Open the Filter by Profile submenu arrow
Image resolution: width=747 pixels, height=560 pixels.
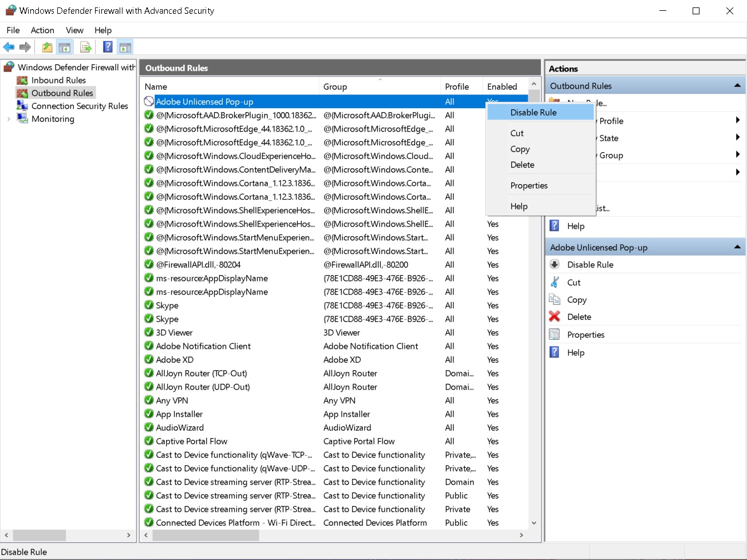738,121
